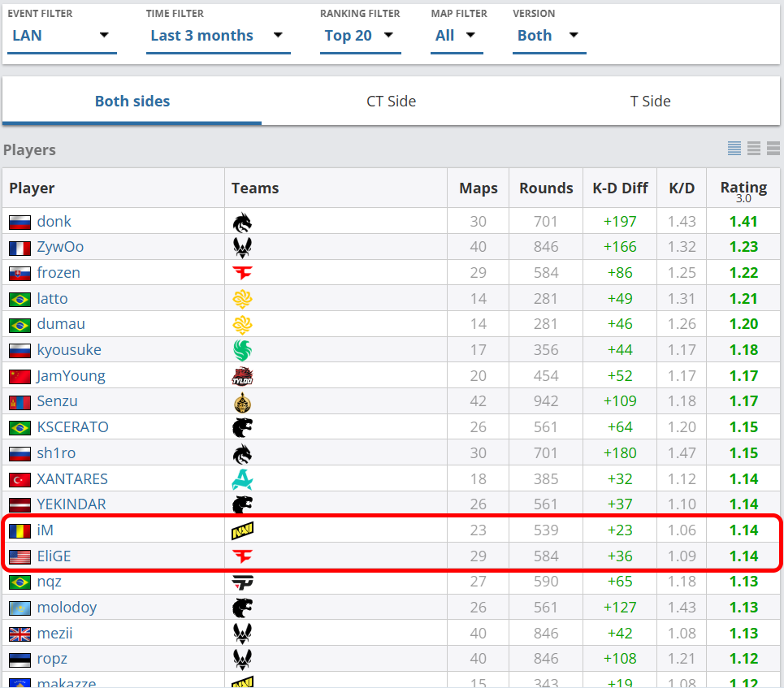Image resolution: width=784 pixels, height=688 pixels.
Task: Open Senzu's player profile
Action: (57, 401)
